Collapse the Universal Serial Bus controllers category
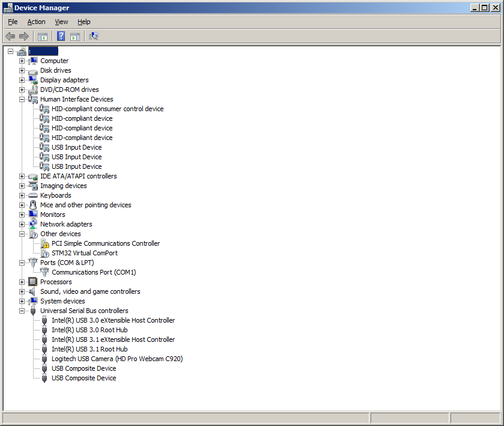The image size is (504, 426). (x=22, y=311)
